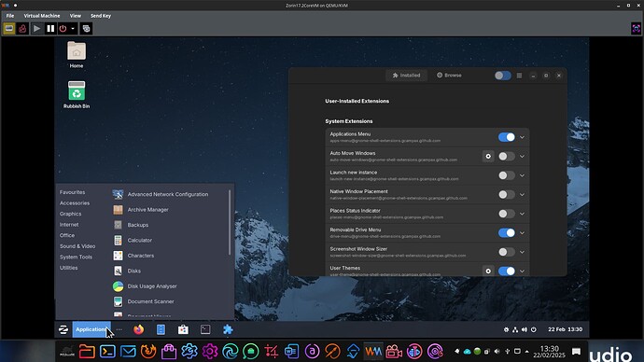Viewport: 644px width, 362px height.
Task: Expand Native Window Placement details chevron
Action: 522,195
